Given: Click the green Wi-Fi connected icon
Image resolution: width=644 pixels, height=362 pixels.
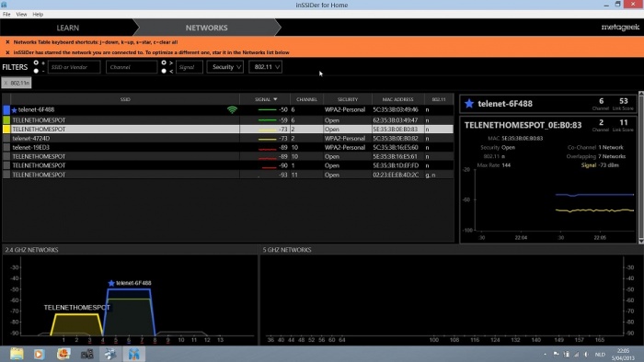Looking at the screenshot, I should pos(232,110).
